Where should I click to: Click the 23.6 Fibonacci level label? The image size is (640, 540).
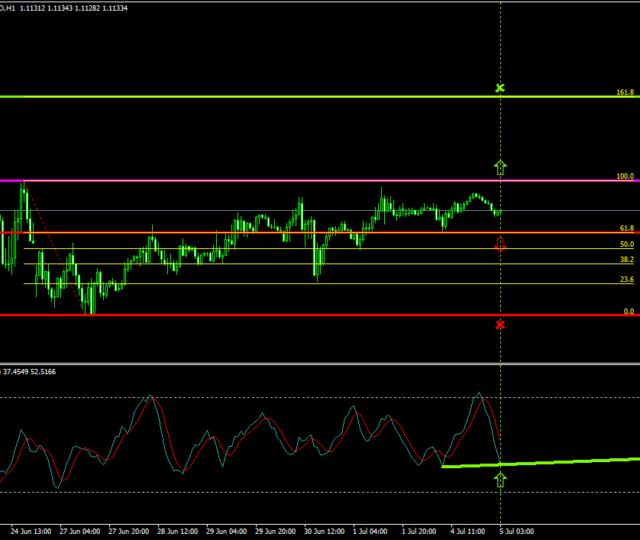coord(627,279)
